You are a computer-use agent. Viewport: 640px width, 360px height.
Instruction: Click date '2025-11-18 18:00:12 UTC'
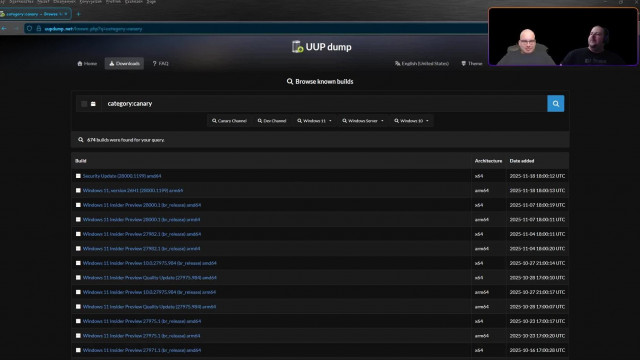tap(537, 176)
